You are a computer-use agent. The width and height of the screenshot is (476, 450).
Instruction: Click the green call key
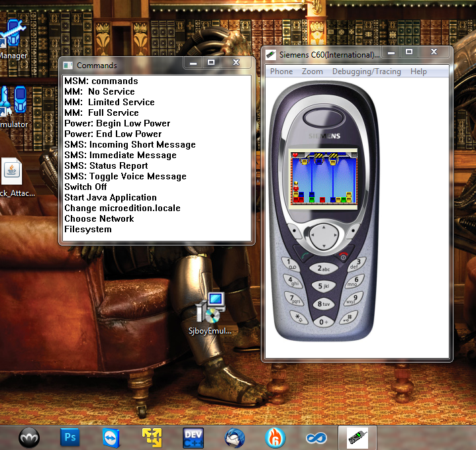click(x=304, y=255)
